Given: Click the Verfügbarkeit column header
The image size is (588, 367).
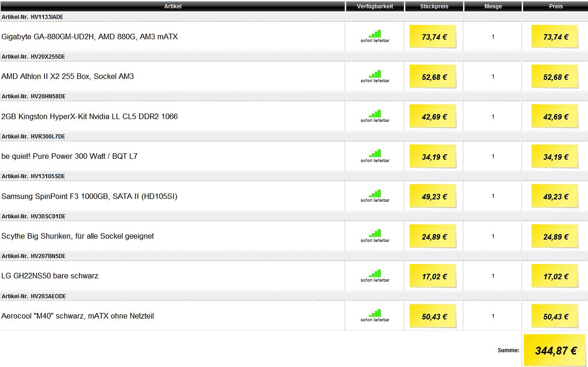Looking at the screenshot, I should (x=375, y=6).
